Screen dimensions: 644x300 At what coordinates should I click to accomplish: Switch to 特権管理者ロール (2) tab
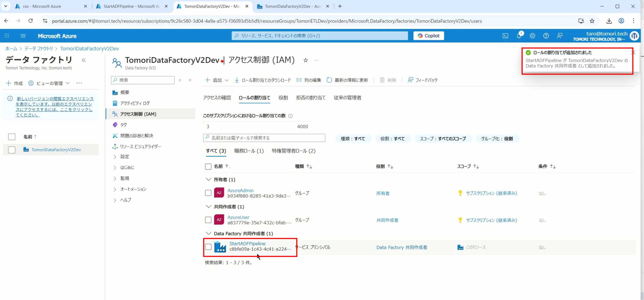293,151
